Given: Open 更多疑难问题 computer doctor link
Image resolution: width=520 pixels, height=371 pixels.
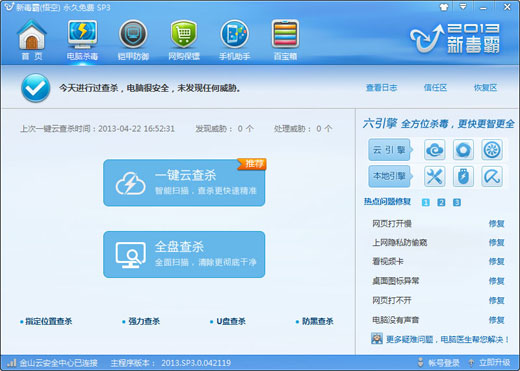Looking at the screenshot, I should pyautogui.click(x=447, y=339).
